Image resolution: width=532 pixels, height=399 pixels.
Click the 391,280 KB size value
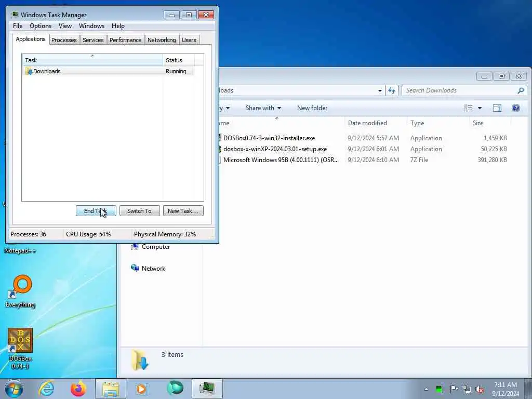pos(493,160)
